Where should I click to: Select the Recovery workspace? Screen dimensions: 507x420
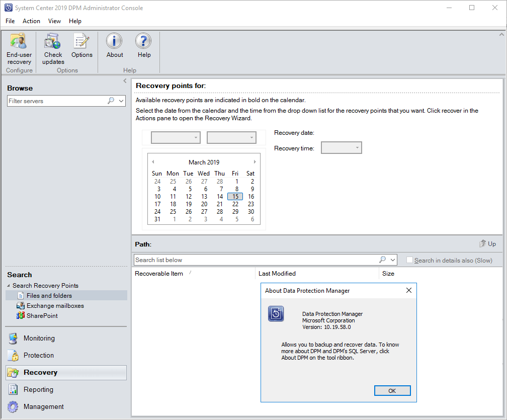pyautogui.click(x=66, y=373)
